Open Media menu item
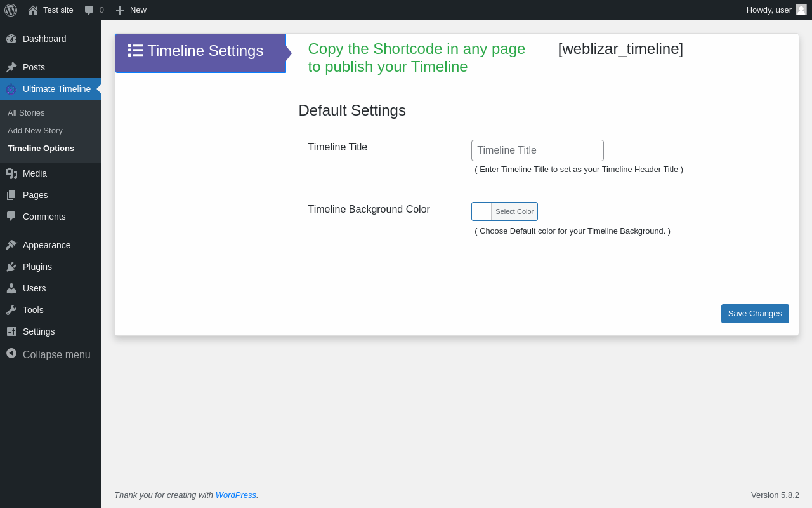Screen dimensions: 812x508 tap(51, 173)
